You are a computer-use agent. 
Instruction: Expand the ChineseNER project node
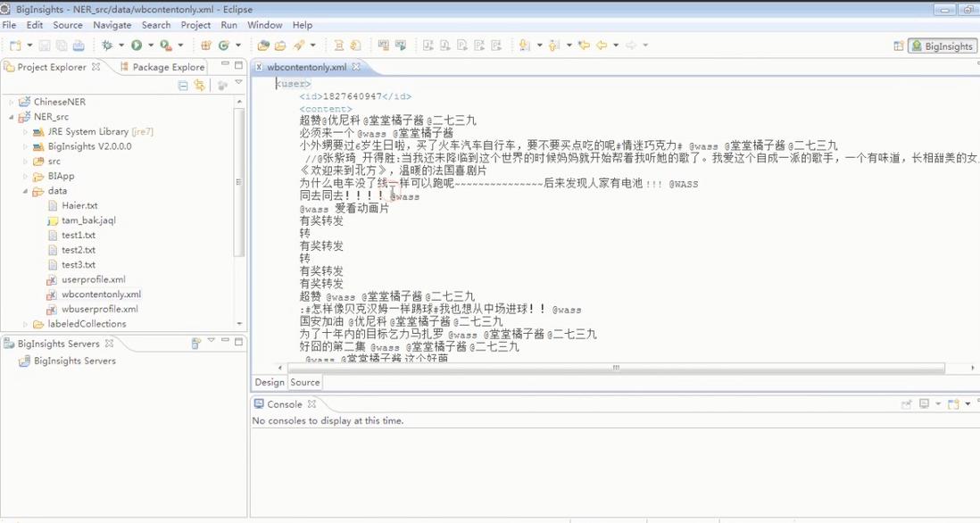[11, 102]
